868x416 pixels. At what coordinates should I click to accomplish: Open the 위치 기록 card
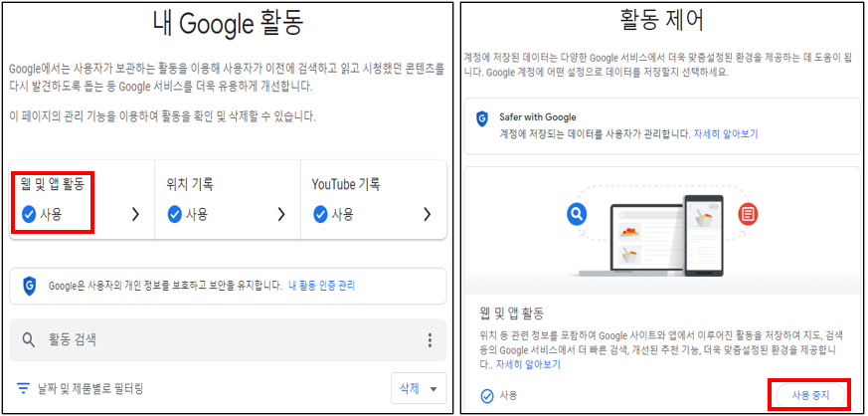pyautogui.click(x=228, y=200)
